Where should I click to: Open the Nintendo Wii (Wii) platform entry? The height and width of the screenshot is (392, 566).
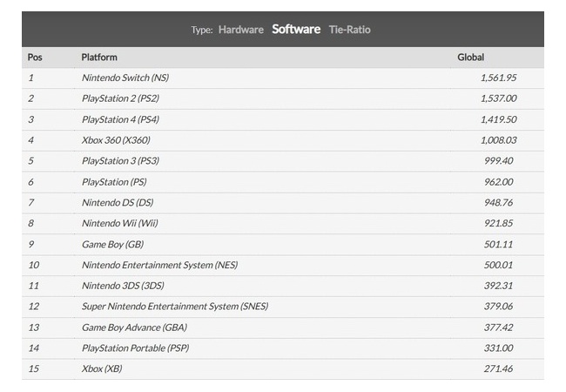[x=120, y=223]
